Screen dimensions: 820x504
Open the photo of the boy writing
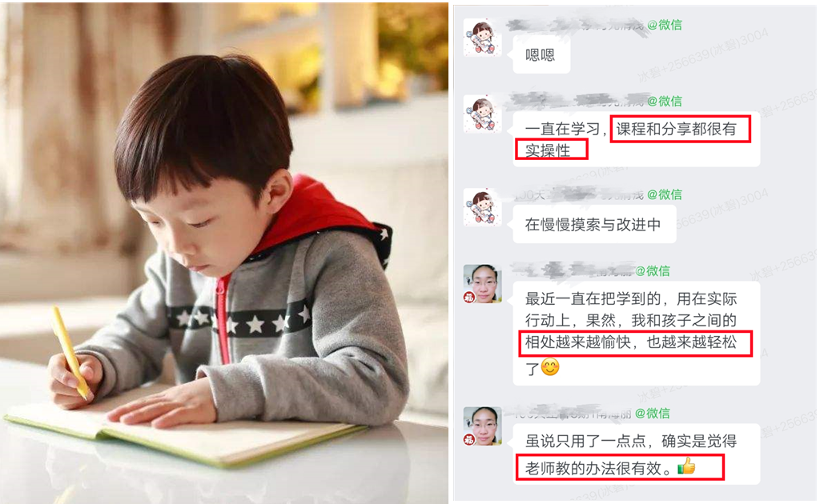224,253
